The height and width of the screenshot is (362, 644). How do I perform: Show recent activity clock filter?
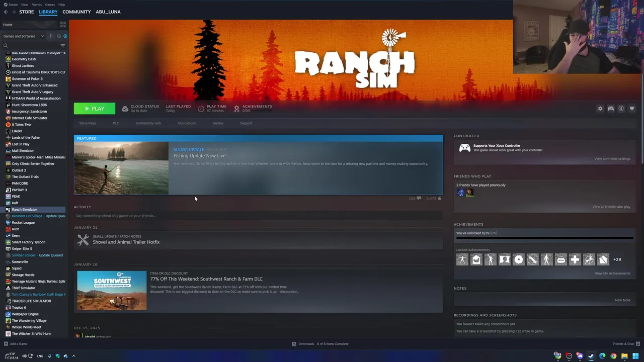coord(59,36)
